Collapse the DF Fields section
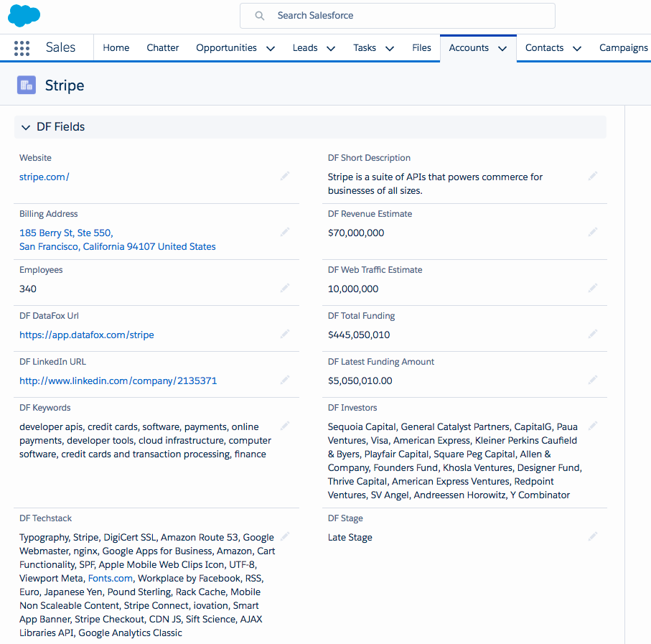This screenshot has height=644, width=651. click(25, 126)
